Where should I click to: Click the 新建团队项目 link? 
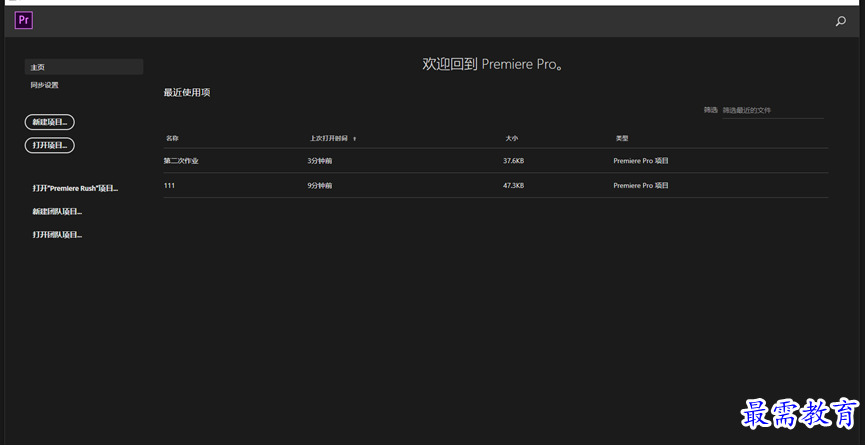click(x=57, y=211)
